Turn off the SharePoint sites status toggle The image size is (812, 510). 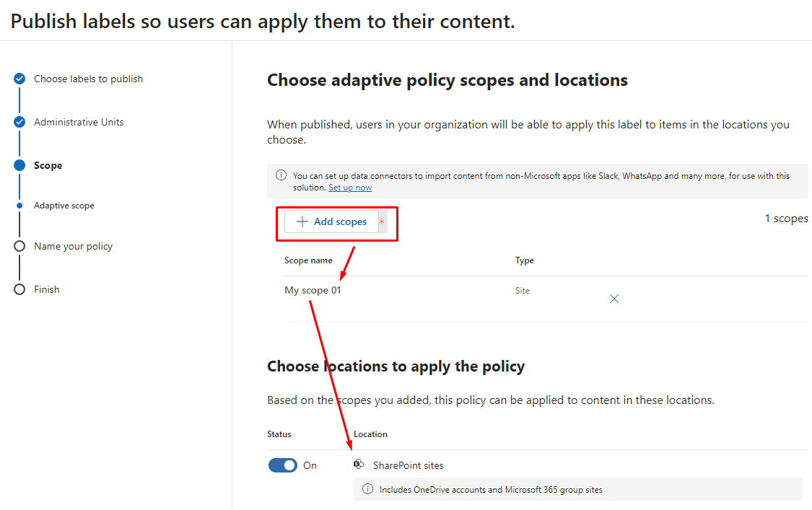coord(282,465)
